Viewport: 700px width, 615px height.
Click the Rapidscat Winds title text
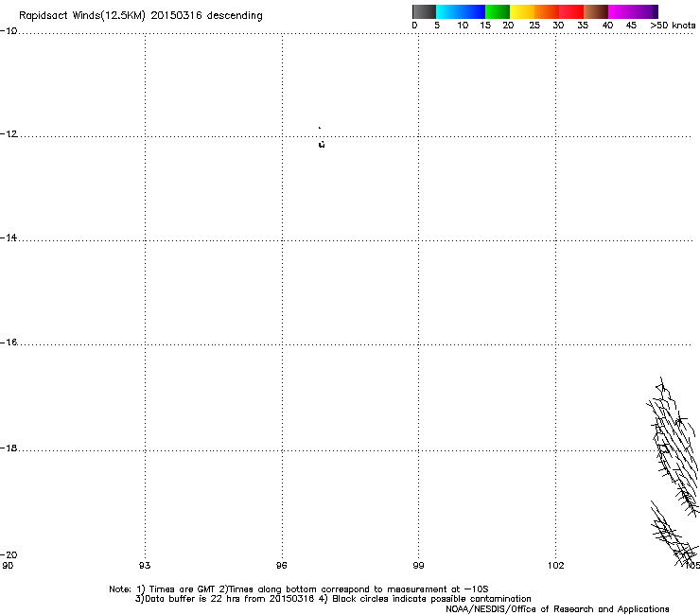[141, 16]
